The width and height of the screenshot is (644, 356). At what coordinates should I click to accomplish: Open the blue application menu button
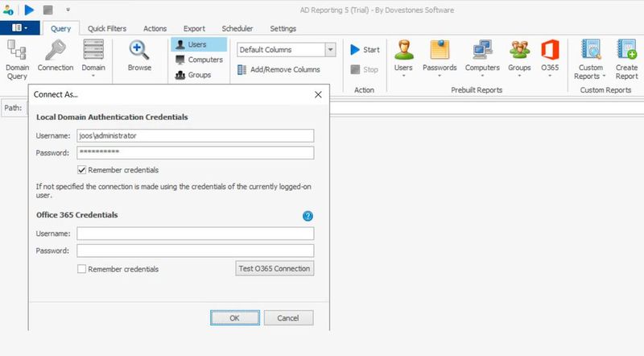(x=19, y=27)
